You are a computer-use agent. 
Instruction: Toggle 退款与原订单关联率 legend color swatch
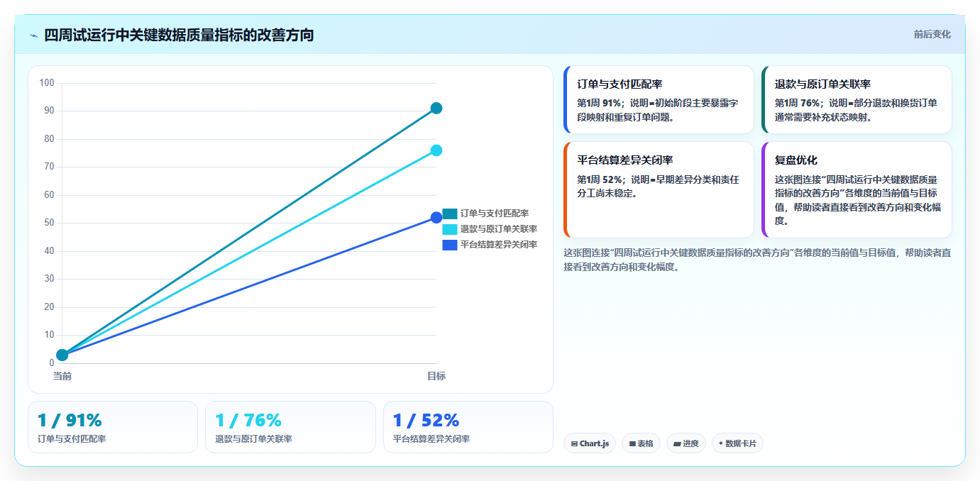click(450, 229)
